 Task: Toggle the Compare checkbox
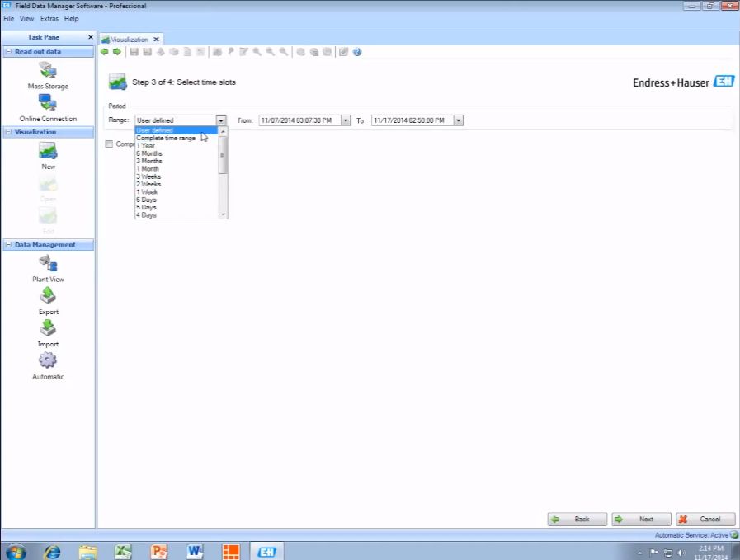click(109, 144)
